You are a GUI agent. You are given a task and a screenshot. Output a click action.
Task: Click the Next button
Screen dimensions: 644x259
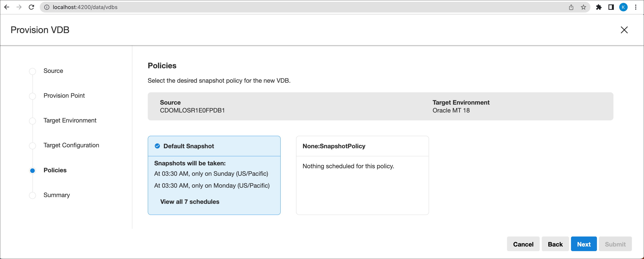pyautogui.click(x=584, y=244)
